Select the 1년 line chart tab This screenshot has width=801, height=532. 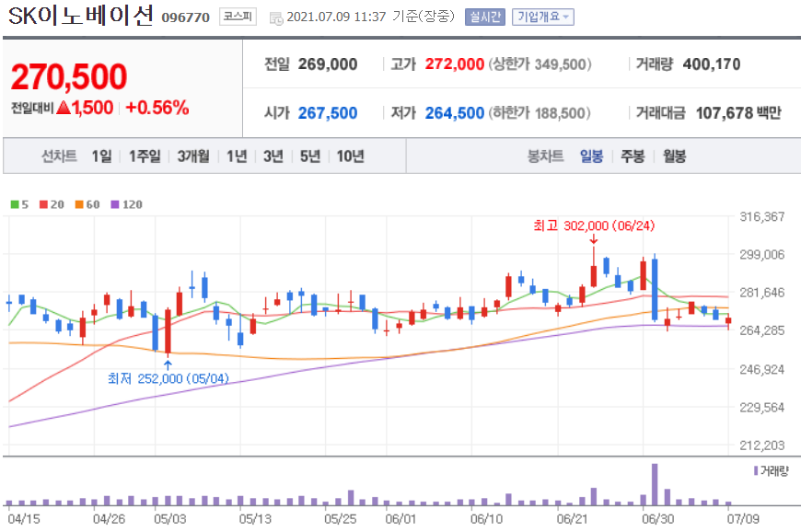click(x=237, y=156)
